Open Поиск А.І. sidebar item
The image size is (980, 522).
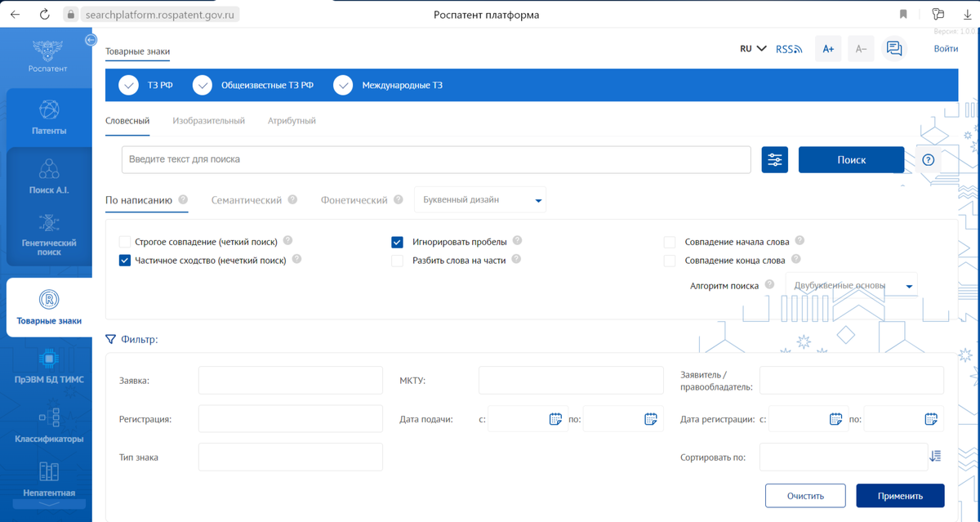[x=49, y=177]
